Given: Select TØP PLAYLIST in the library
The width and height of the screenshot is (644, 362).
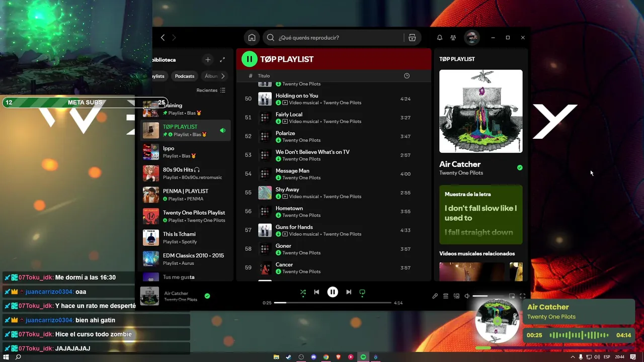Looking at the screenshot, I should pos(186,131).
